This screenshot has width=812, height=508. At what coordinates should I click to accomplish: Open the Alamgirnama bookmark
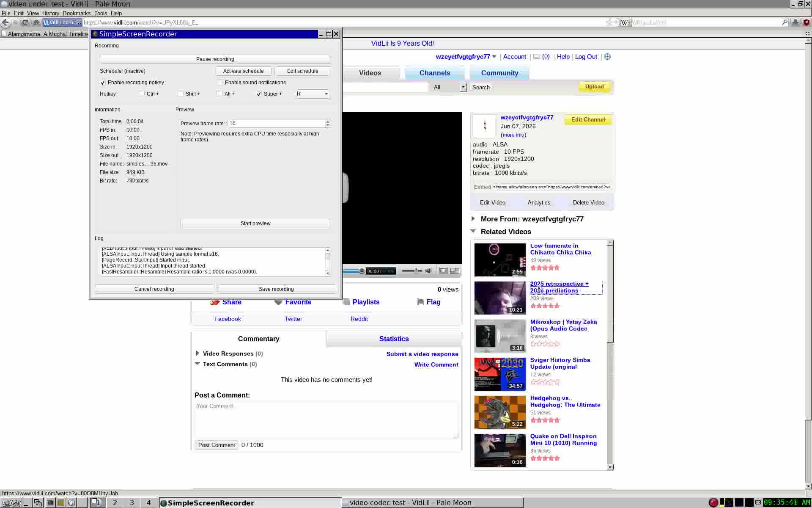click(x=44, y=34)
